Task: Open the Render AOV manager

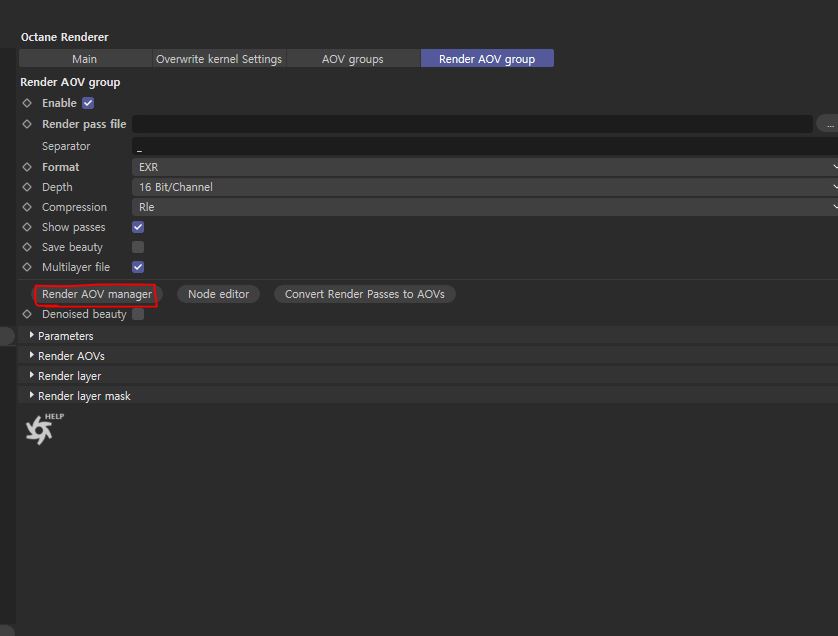Action: pos(97,294)
